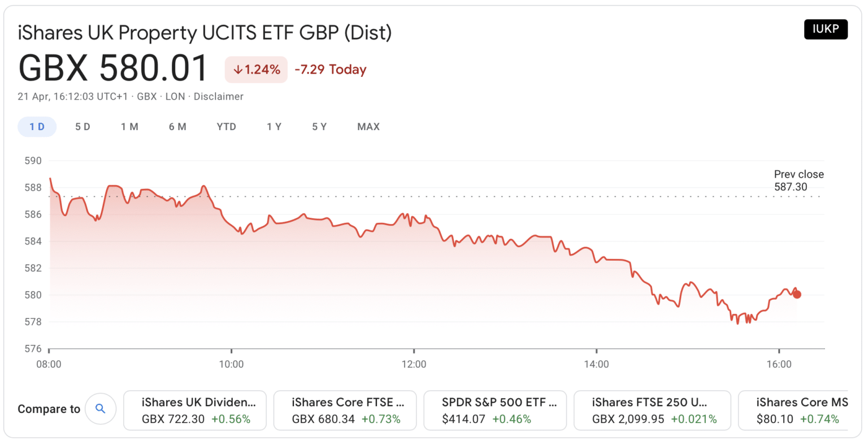The width and height of the screenshot is (868, 444).
Task: Select the 5Y range option
Action: [x=319, y=127]
